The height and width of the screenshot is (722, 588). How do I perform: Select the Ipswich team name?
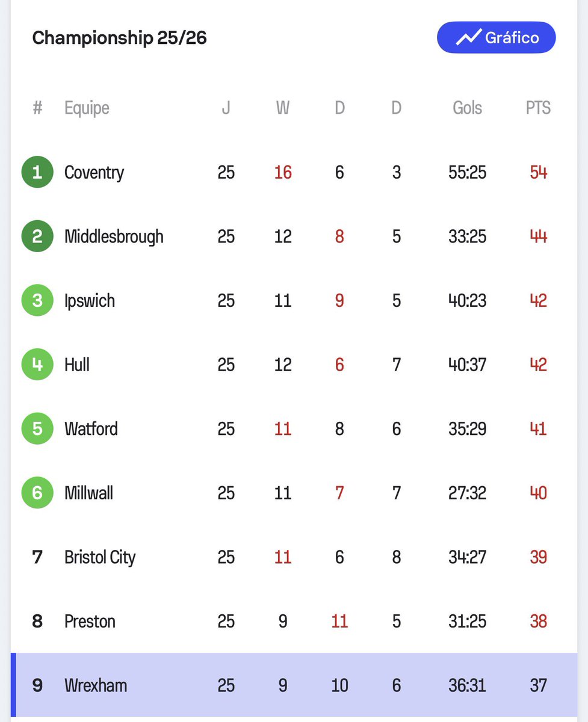[90, 300]
